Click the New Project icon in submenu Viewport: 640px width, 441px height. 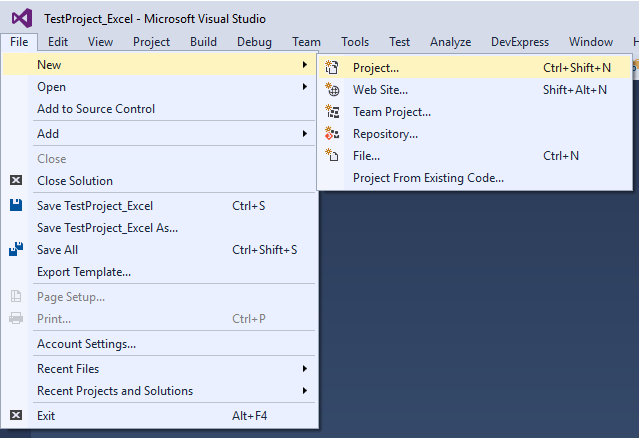(x=333, y=68)
